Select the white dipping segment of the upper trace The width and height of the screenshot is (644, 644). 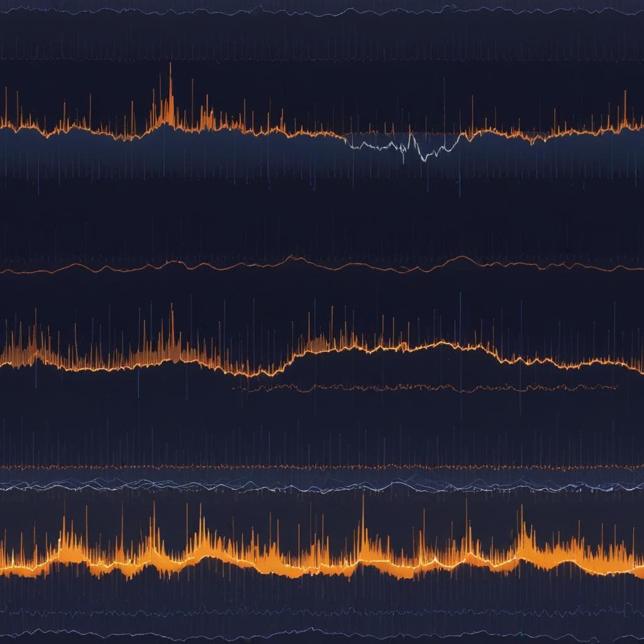click(403, 147)
